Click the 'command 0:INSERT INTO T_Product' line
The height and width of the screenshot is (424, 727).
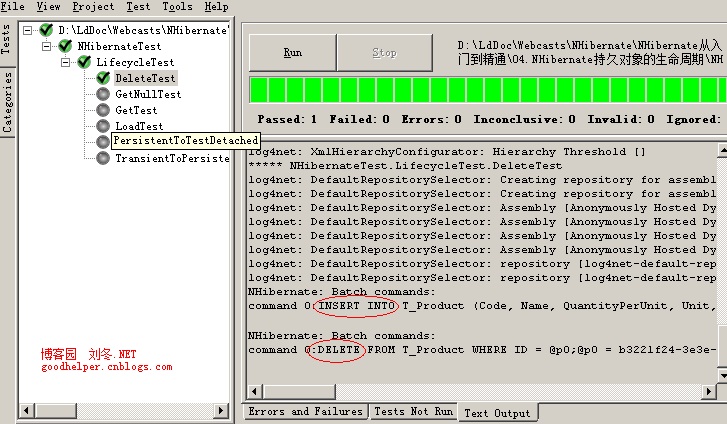click(x=482, y=306)
